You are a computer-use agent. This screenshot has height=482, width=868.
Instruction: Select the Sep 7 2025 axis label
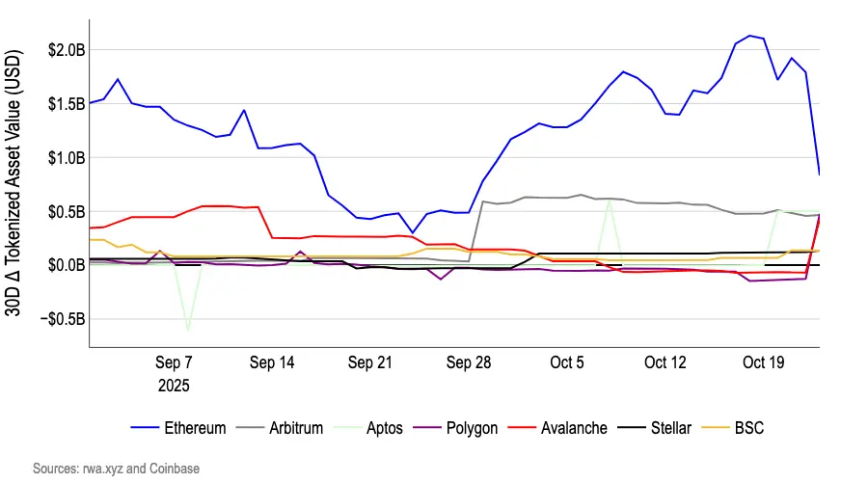174,374
